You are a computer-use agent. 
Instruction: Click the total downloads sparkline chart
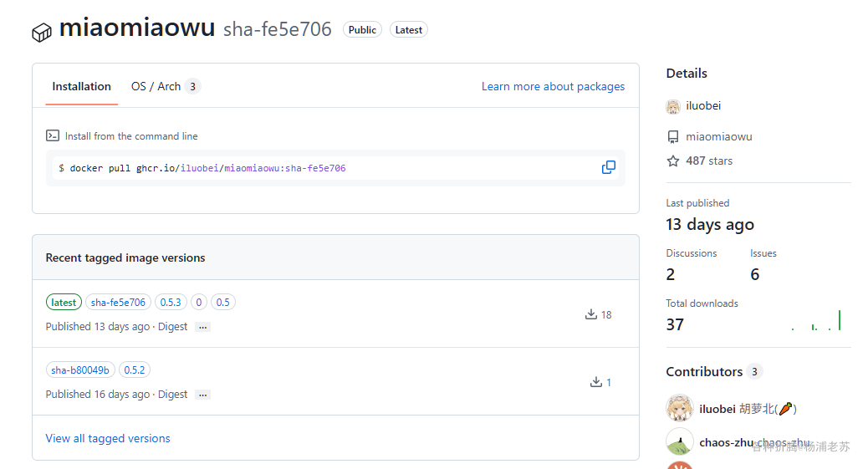point(816,320)
